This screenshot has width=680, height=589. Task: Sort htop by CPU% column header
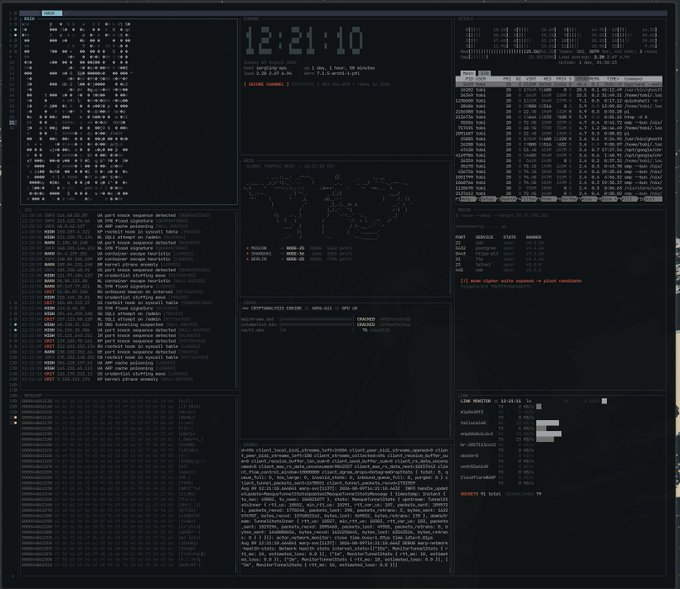[581, 79]
